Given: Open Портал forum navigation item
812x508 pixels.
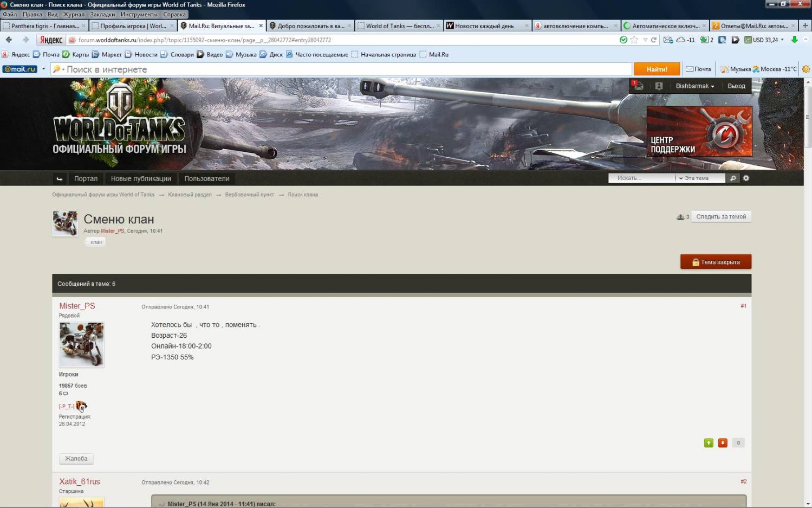Looking at the screenshot, I should point(86,178).
